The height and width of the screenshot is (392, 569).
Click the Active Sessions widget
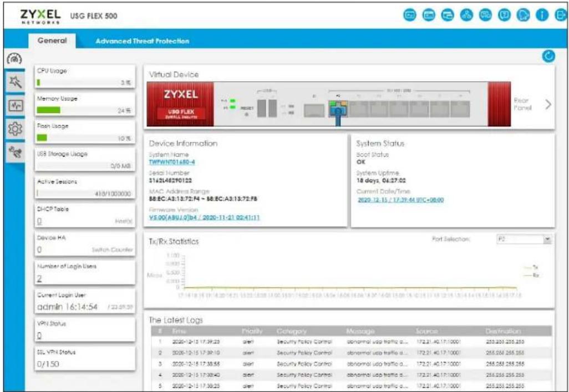click(84, 187)
